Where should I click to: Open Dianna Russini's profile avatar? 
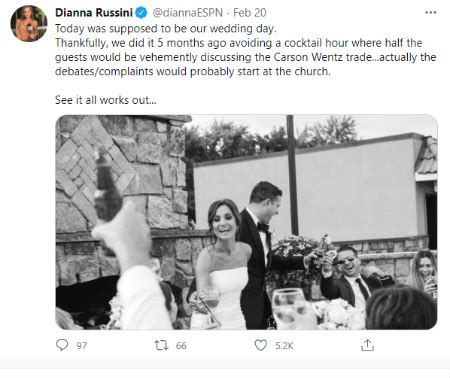click(29, 23)
